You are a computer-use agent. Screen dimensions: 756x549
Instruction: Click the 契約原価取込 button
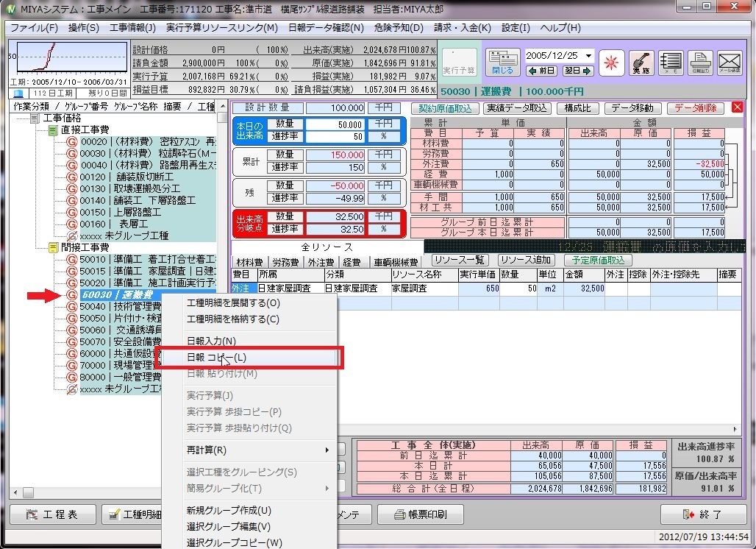pyautogui.click(x=445, y=108)
